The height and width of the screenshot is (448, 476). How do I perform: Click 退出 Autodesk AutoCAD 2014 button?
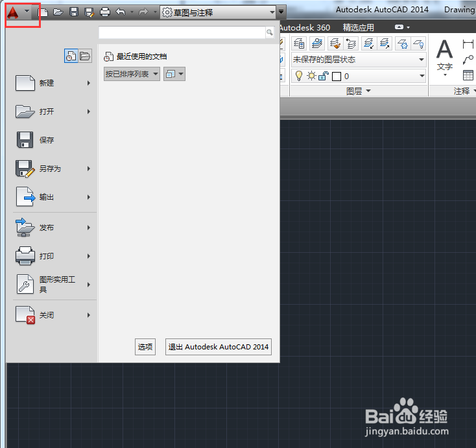pos(219,347)
